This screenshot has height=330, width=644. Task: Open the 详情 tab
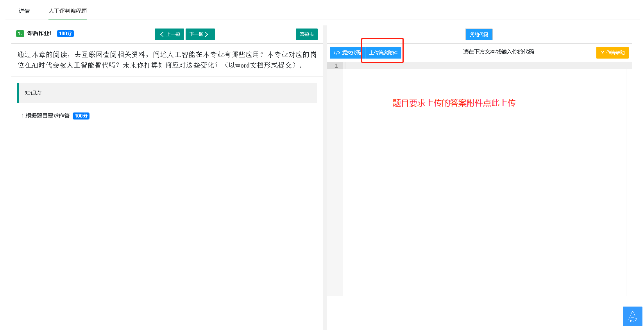point(24,11)
